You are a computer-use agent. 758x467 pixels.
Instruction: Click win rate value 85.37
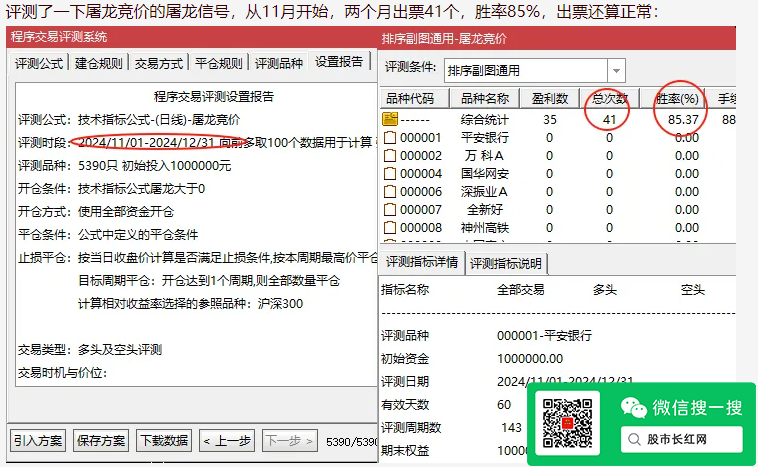coord(683,119)
